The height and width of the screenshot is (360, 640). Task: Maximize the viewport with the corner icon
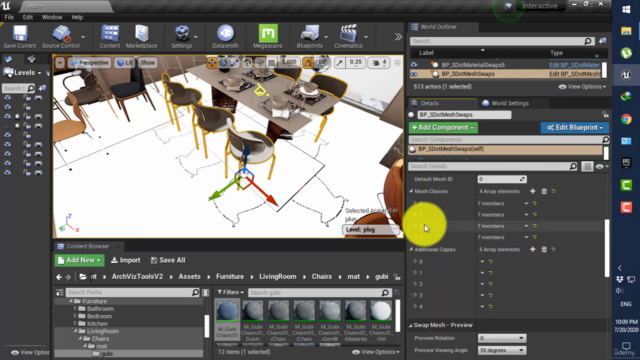coord(397,62)
